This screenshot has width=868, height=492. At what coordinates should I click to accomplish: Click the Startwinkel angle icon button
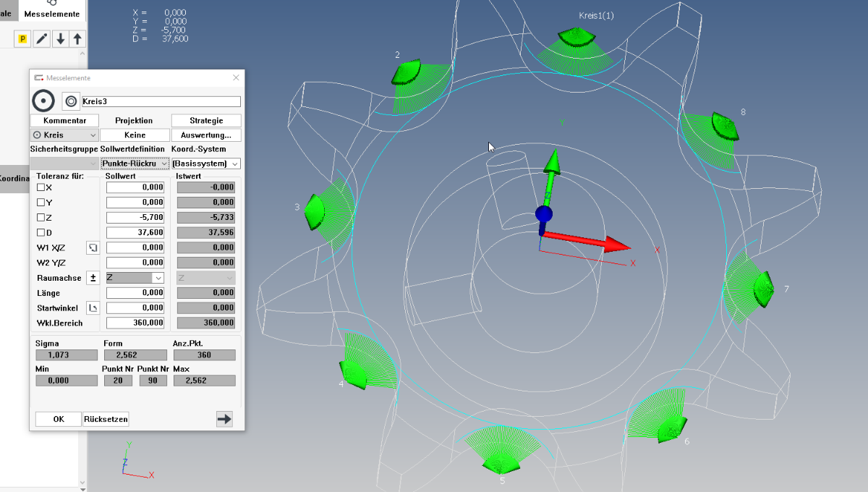tap(93, 308)
